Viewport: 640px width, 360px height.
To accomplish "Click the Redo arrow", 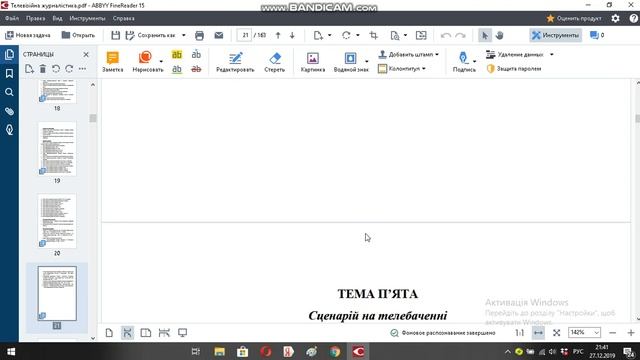I will 460,36.
